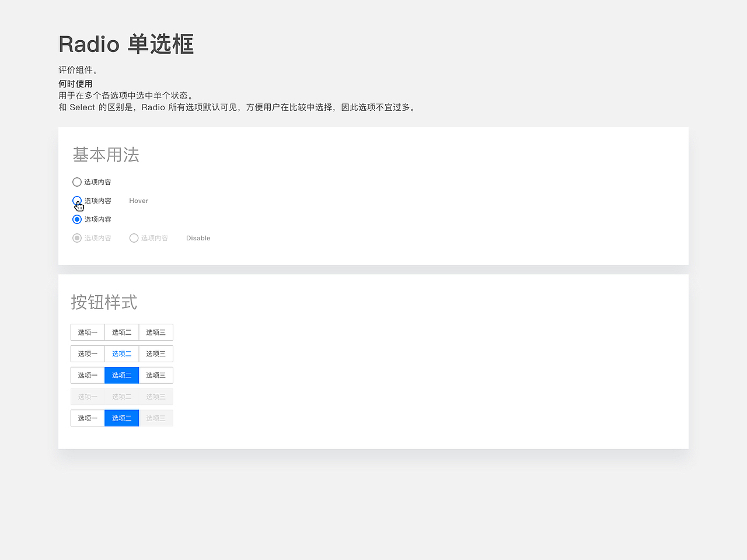Select 选项三 in the first button group
The image size is (747, 560).
pos(155,332)
